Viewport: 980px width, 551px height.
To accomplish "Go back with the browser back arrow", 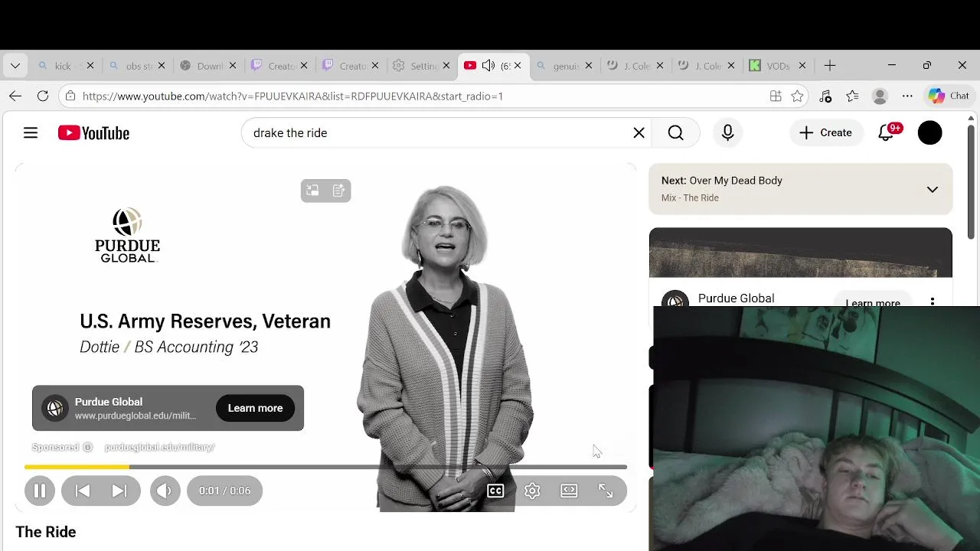I will 15,96.
